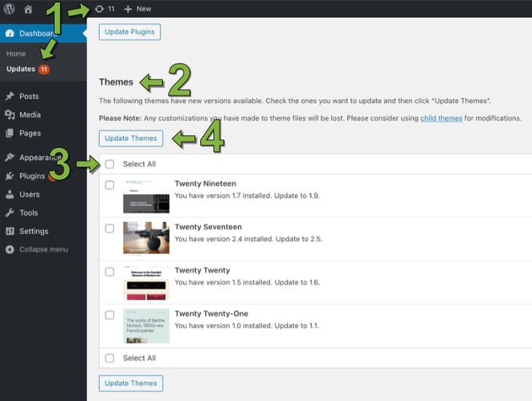Check the bottom Select All checkbox
Screen dimensions: 532x401
click(x=110, y=358)
